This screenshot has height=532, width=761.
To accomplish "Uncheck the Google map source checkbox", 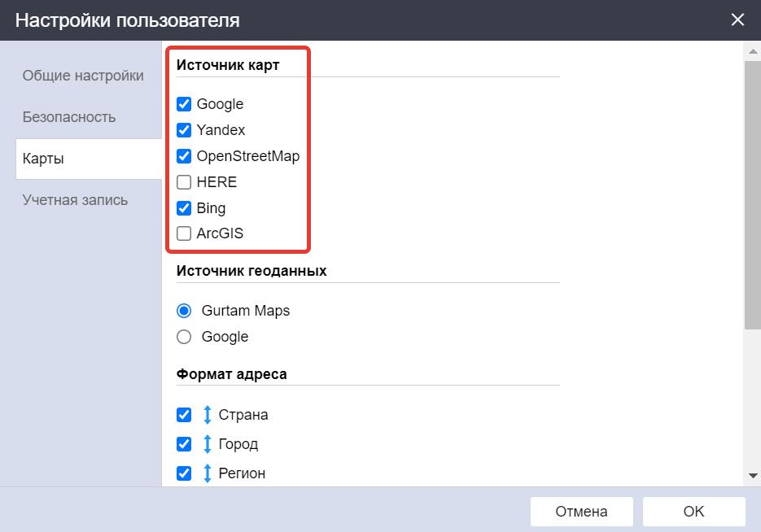I will [184, 104].
